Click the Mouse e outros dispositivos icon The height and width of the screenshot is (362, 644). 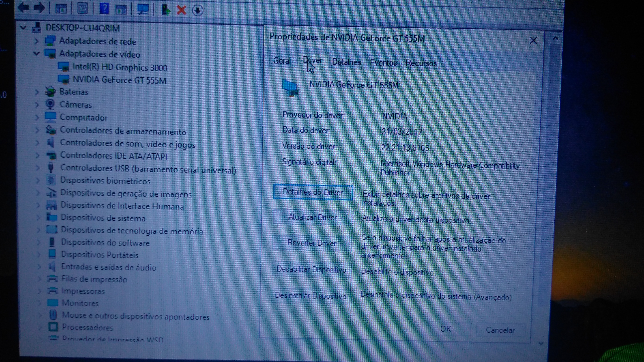(53, 315)
